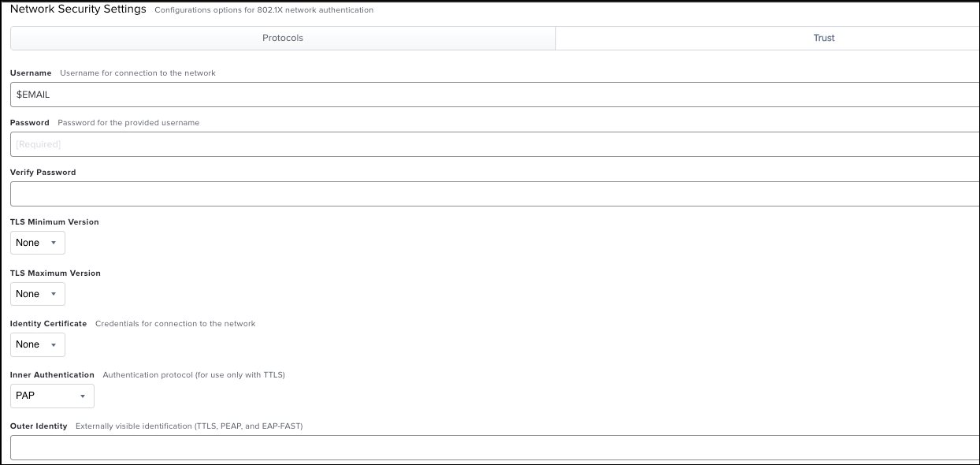
Task: Click the Identity Certificate label
Action: tap(49, 324)
